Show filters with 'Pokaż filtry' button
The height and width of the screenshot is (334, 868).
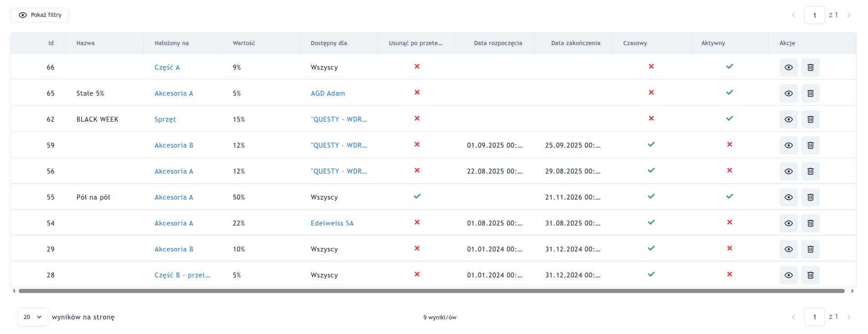40,15
